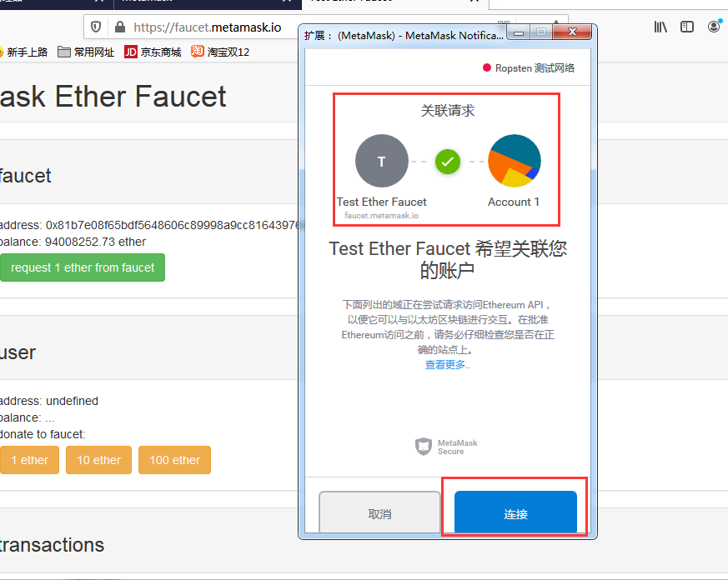Click the address: undefined text
Image resolution: width=728 pixels, height=580 pixels.
49,401
